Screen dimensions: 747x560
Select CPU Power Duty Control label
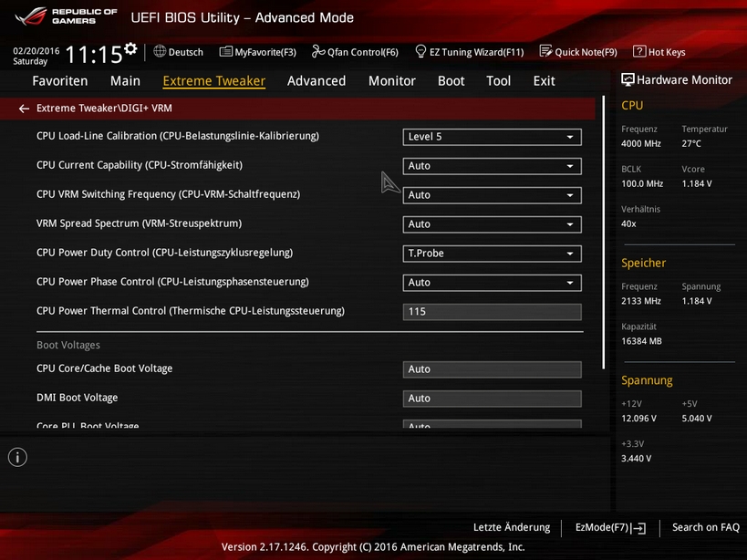[165, 253]
